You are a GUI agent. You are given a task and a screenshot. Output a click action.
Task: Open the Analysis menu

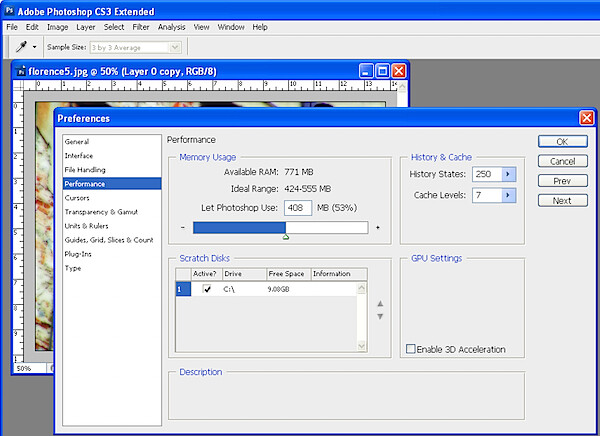[171, 27]
